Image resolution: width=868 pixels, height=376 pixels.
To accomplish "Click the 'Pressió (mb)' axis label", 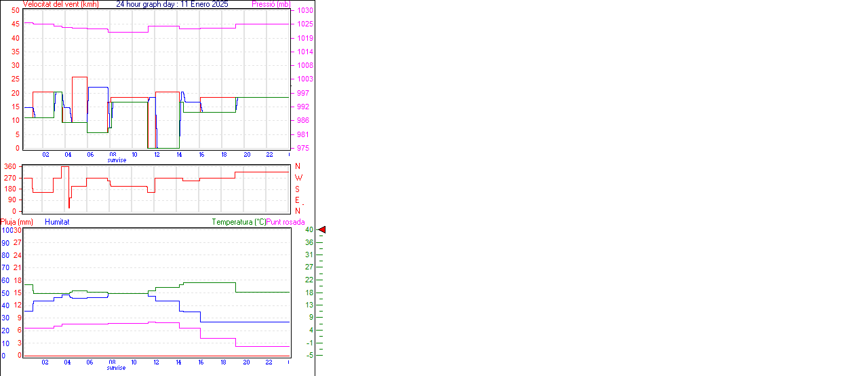I will (x=271, y=4).
